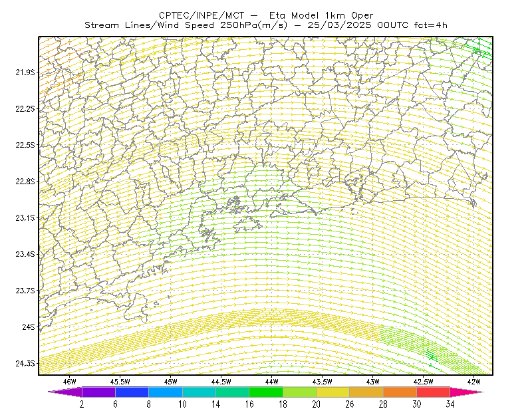This screenshot has width=532, height=411.
Task: Click the green 16-18 legend segment
Action: (266, 392)
